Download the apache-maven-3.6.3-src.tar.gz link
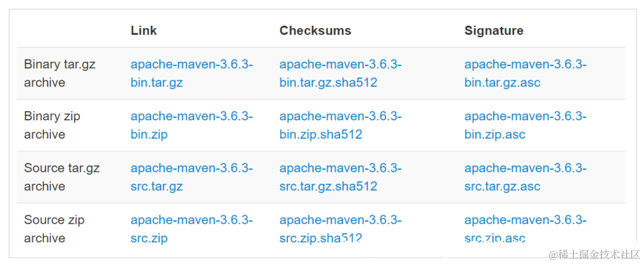The image size is (644, 264). point(192,178)
